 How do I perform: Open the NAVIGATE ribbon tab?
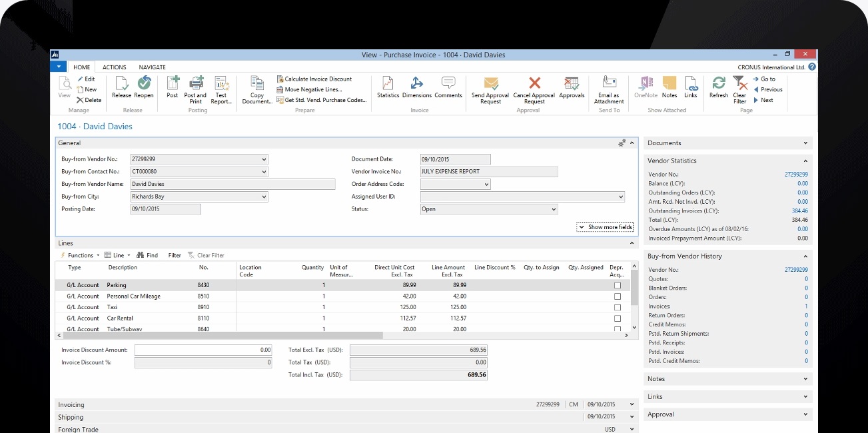click(x=152, y=67)
